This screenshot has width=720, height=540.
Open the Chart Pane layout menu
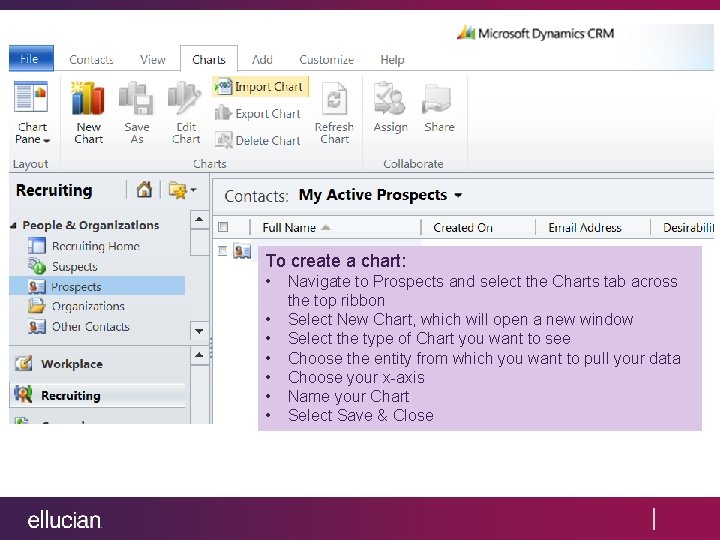pyautogui.click(x=32, y=114)
